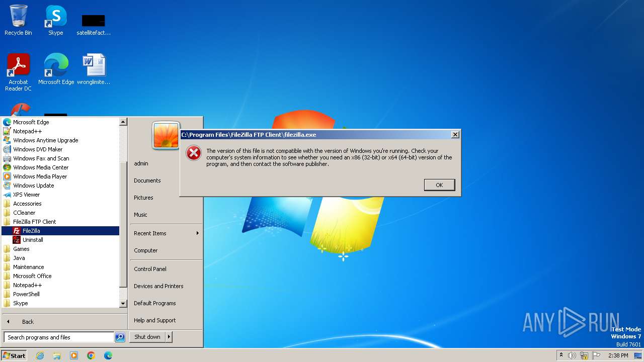Click the Search programs and files box

(59, 337)
